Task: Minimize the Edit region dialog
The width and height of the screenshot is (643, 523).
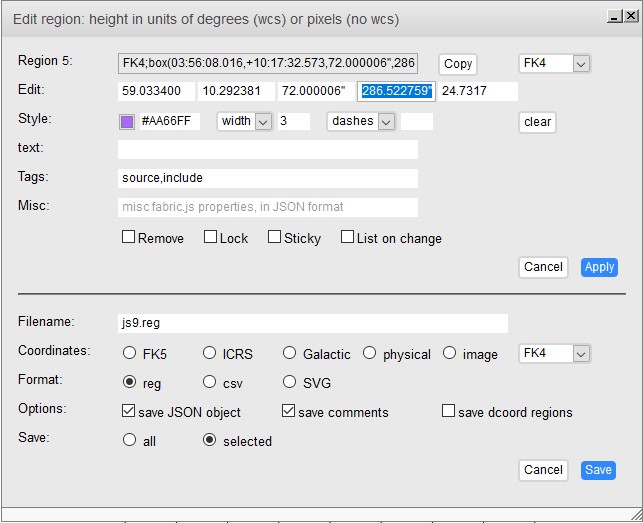Action: pyautogui.click(x=612, y=16)
